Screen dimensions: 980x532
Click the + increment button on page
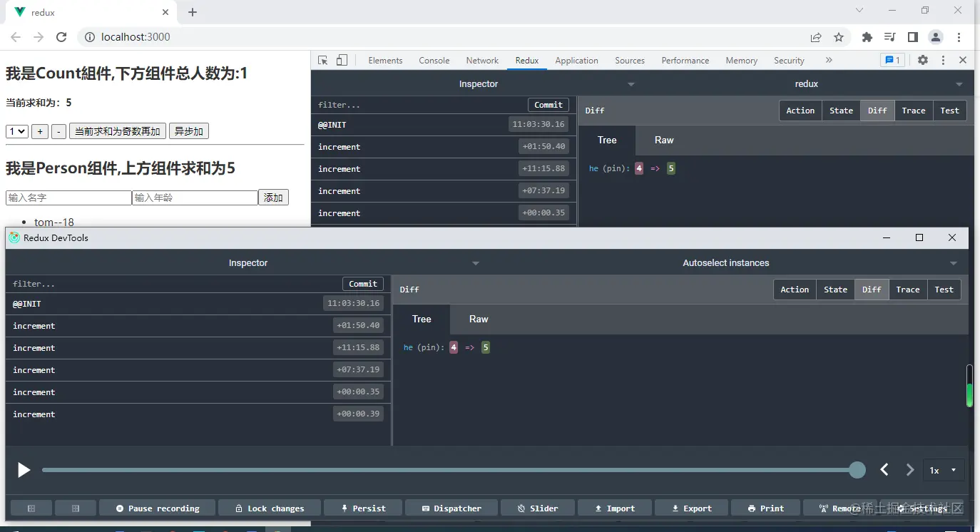40,131
